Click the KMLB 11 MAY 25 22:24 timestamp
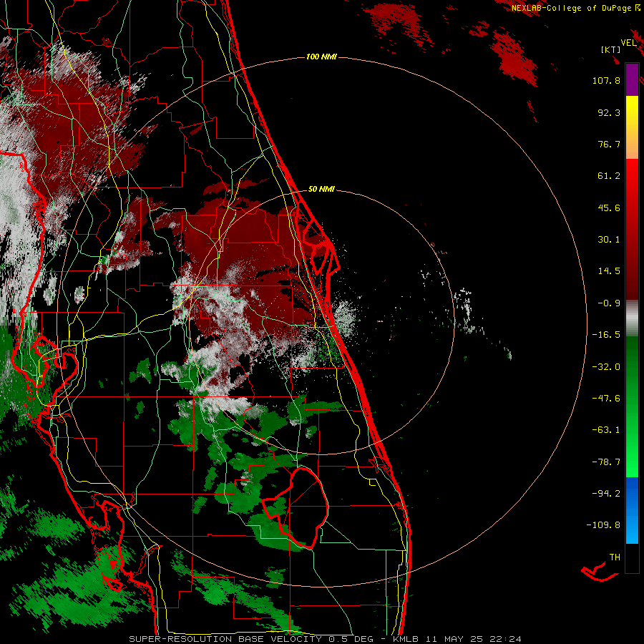This screenshot has width=644, height=644. pyautogui.click(x=457, y=639)
